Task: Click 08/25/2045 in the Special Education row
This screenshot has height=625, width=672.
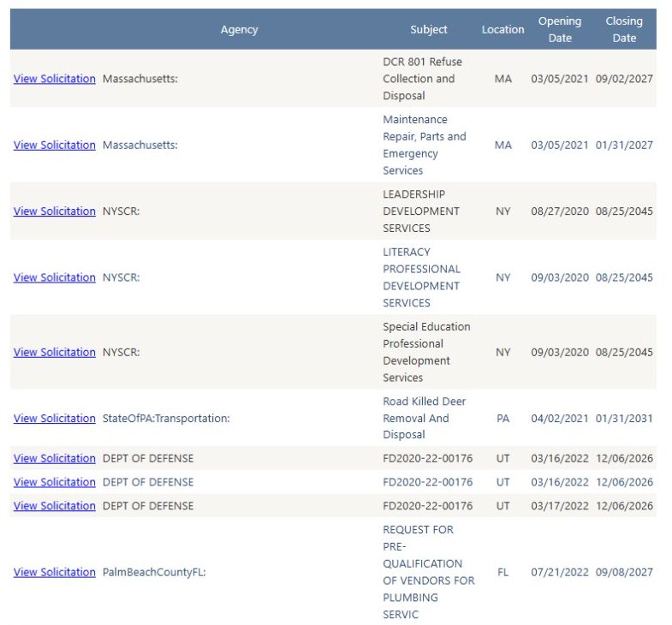Action: tap(624, 353)
